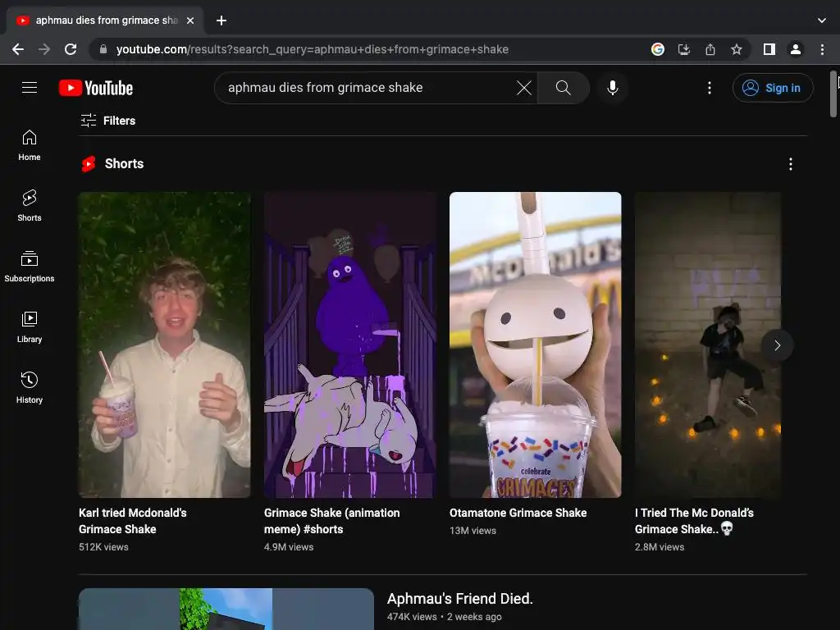Open Grimace Shake animation meme thumbnail
The width and height of the screenshot is (840, 630).
tap(349, 345)
